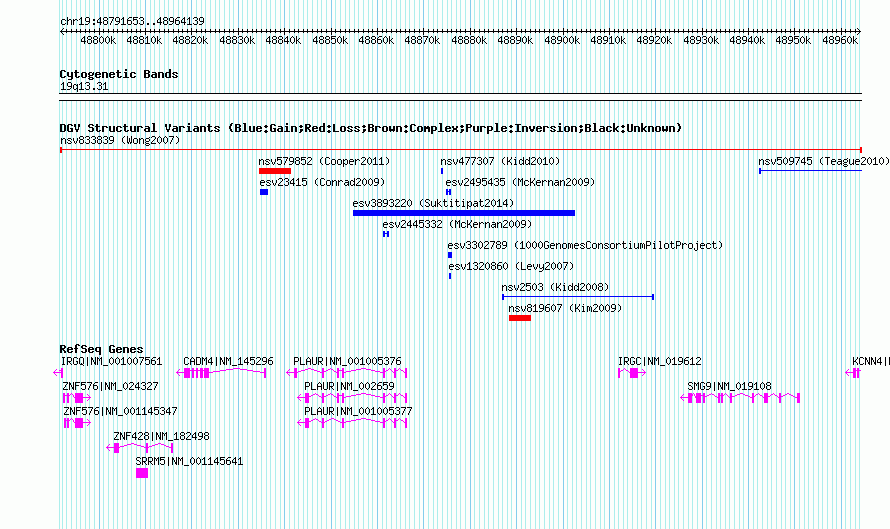Click the PLAUR|NM_001005377 gene label
The image size is (890, 529).
pos(358,411)
